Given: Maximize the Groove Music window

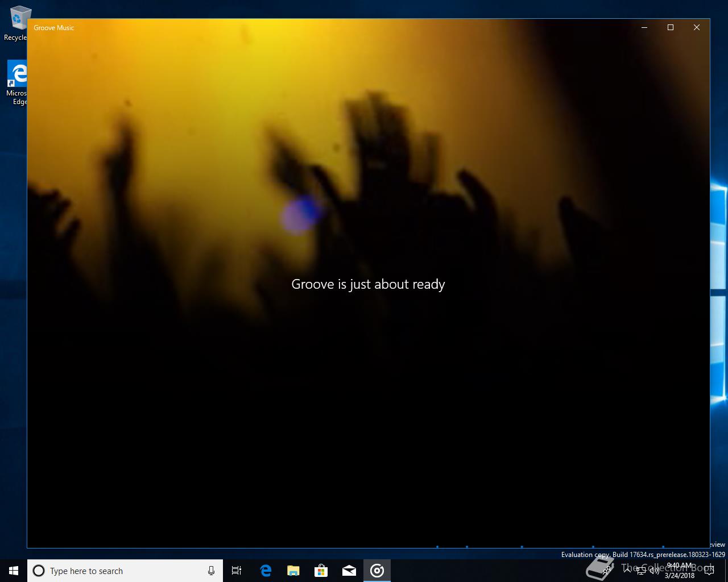Looking at the screenshot, I should (x=671, y=27).
